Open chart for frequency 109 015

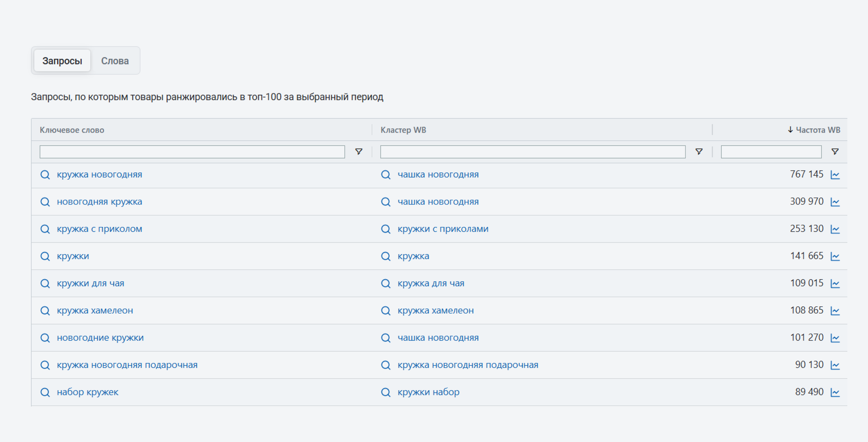(x=835, y=284)
